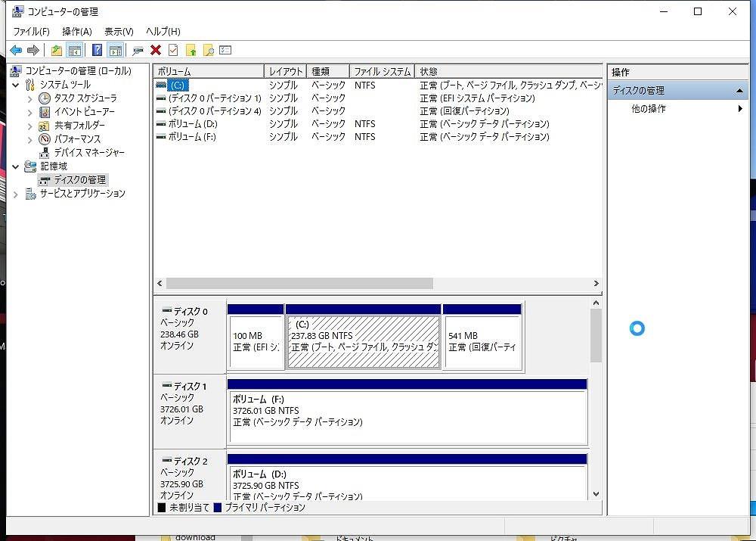The image size is (756, 541).
Task: Click the disk view scroll-up arrow
Action: [596, 303]
